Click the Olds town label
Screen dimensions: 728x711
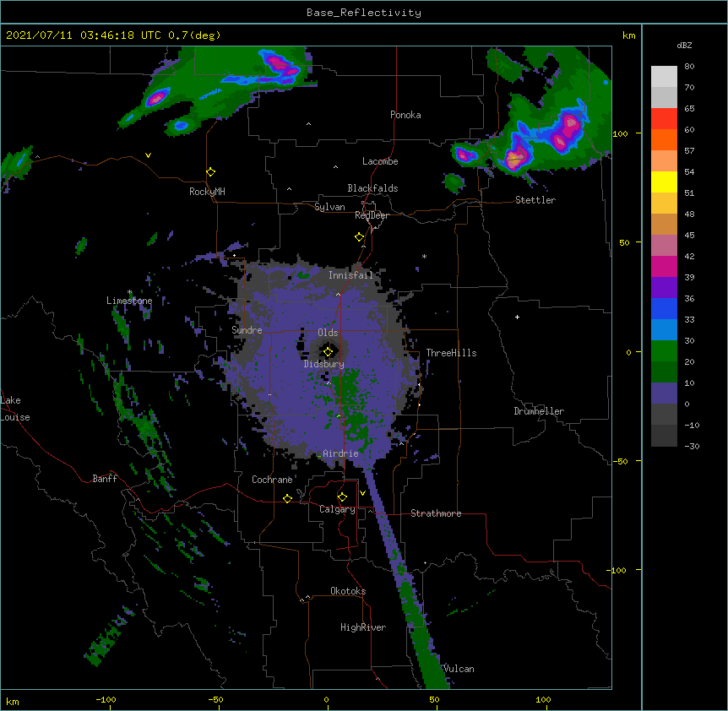[x=328, y=333]
